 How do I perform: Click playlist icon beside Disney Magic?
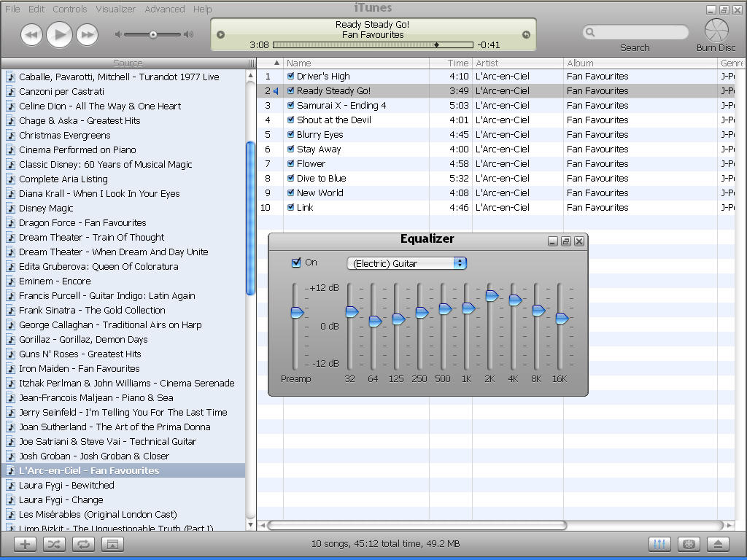tap(10, 208)
